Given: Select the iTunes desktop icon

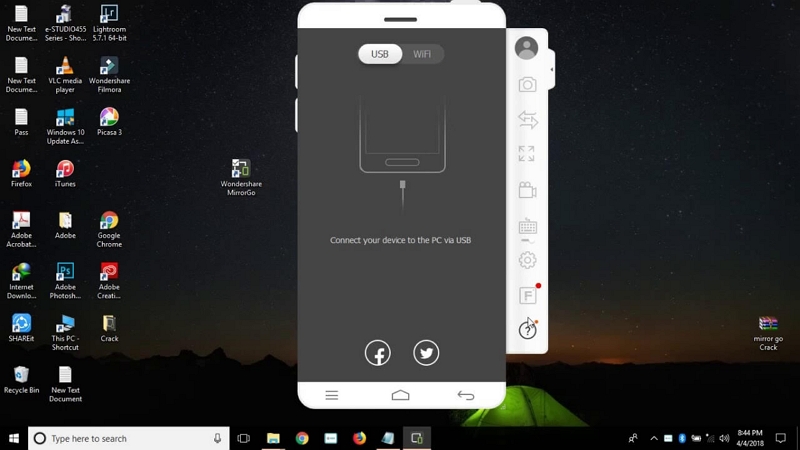Looking at the screenshot, I should click(65, 173).
